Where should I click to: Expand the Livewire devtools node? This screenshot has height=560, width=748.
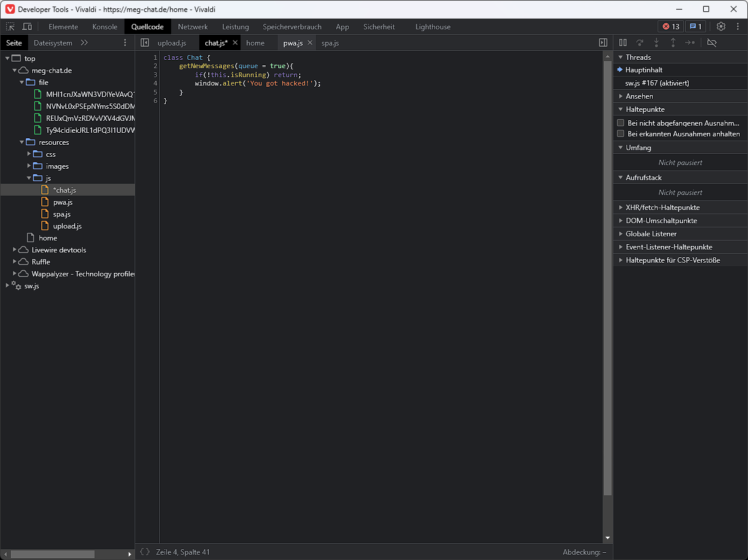15,250
